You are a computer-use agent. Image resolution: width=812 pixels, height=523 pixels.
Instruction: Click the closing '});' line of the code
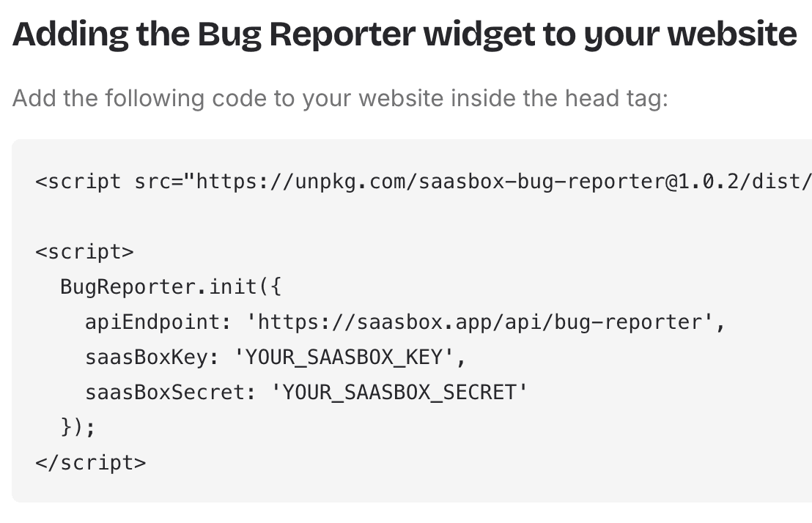point(78,427)
